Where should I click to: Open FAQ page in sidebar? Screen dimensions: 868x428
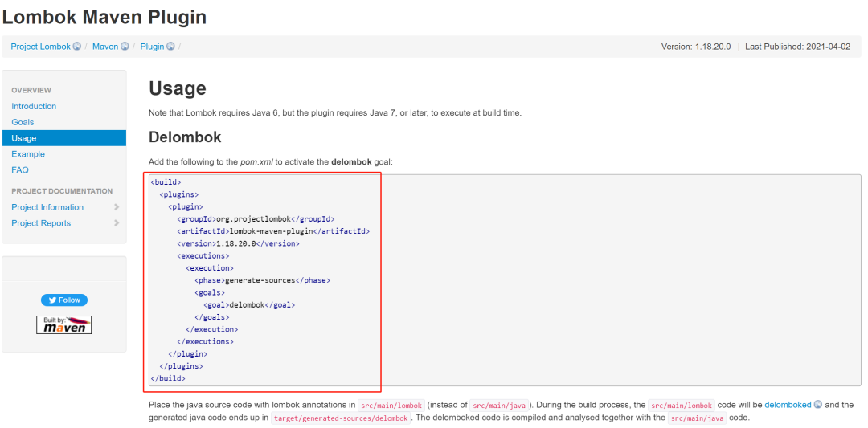pos(20,170)
